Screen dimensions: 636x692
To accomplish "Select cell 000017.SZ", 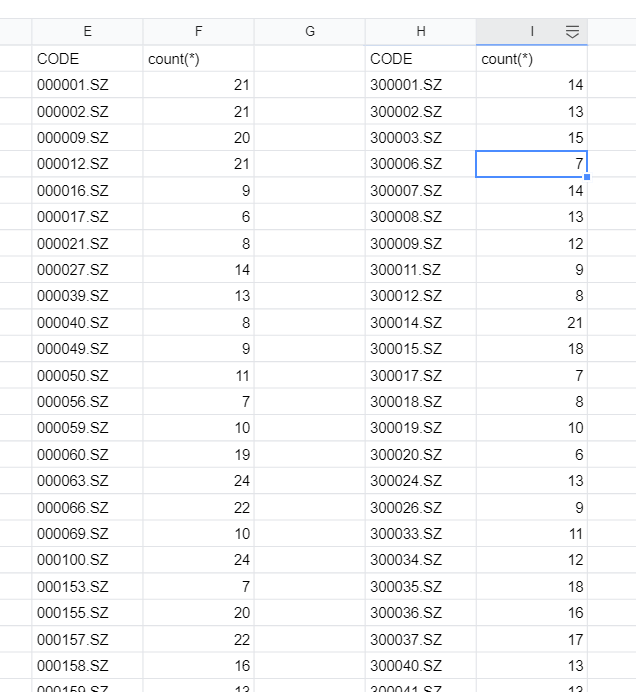I will point(87,217).
